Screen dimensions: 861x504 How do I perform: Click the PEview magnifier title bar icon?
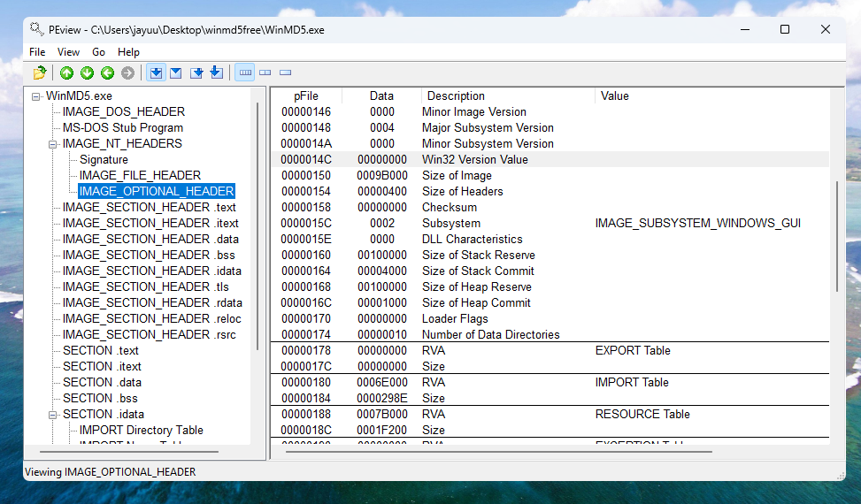click(x=37, y=29)
